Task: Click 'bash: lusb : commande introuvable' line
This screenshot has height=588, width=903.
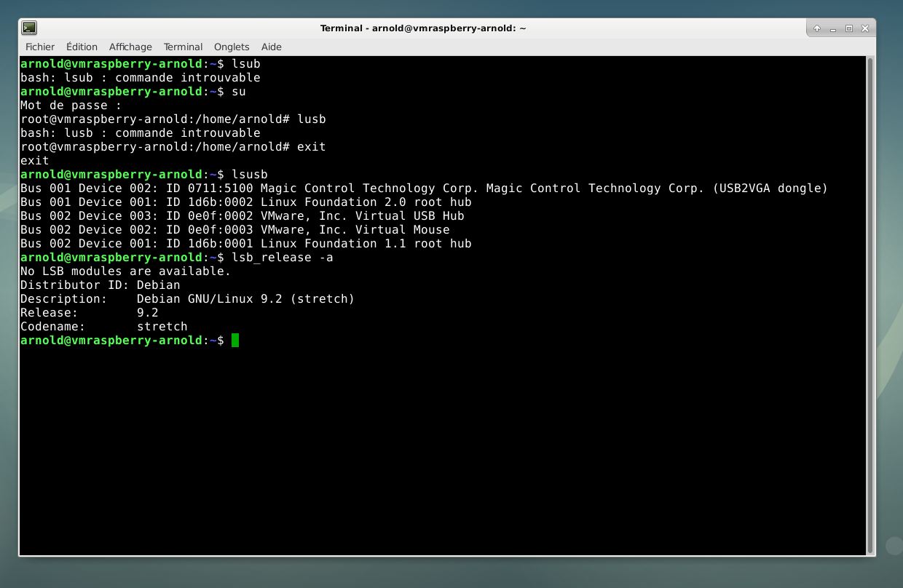Action: [x=141, y=133]
